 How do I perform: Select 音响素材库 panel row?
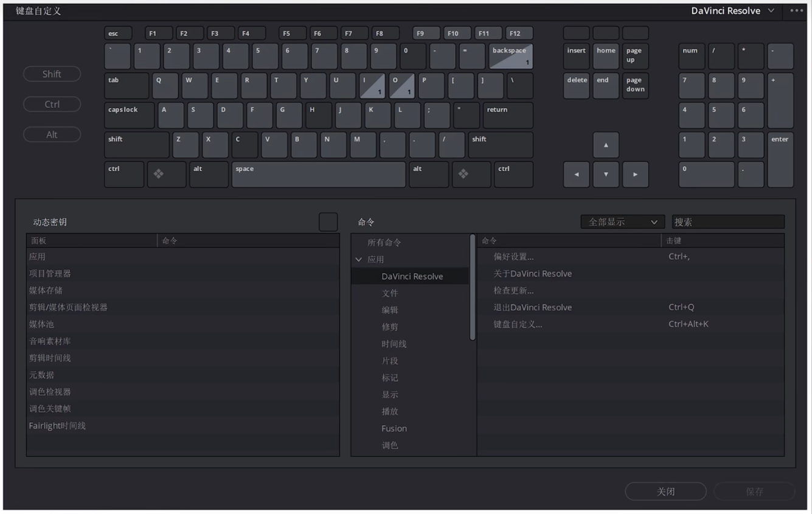[182, 341]
